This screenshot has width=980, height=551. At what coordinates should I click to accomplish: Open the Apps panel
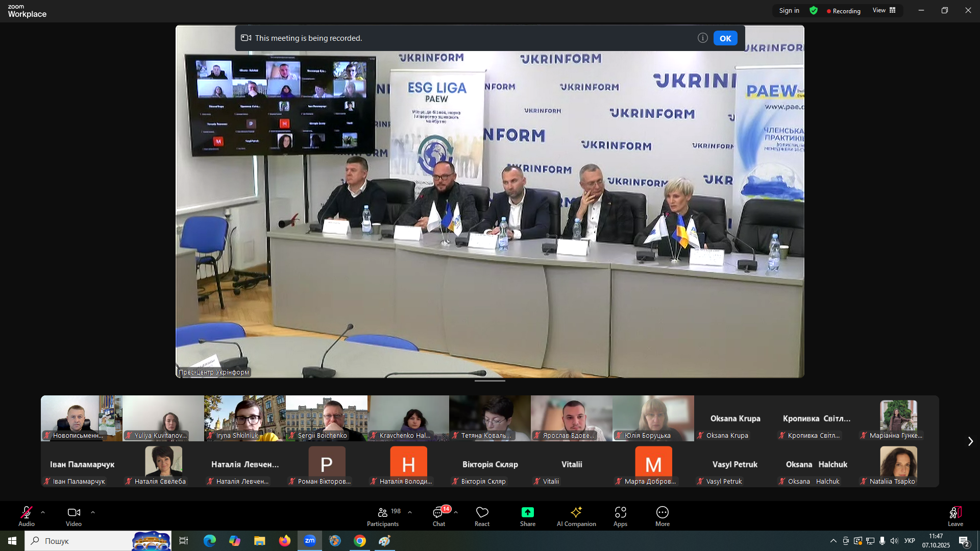coord(620,513)
